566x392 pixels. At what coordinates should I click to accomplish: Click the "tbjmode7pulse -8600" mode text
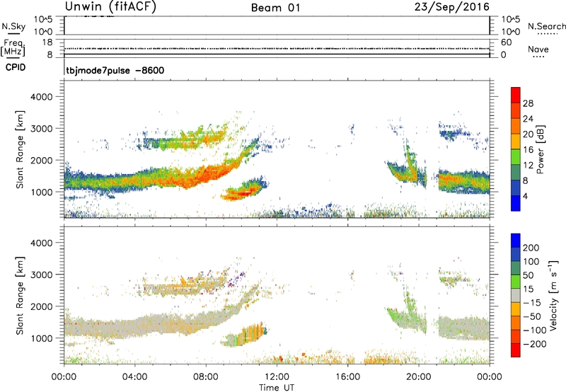pos(115,70)
